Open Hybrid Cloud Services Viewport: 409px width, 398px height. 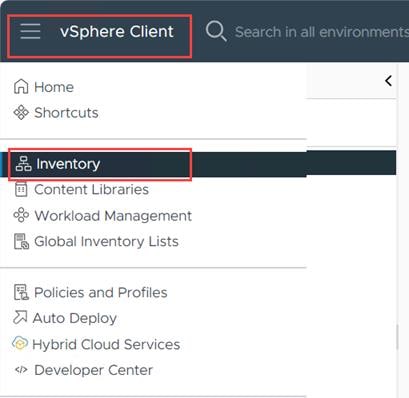[106, 344]
